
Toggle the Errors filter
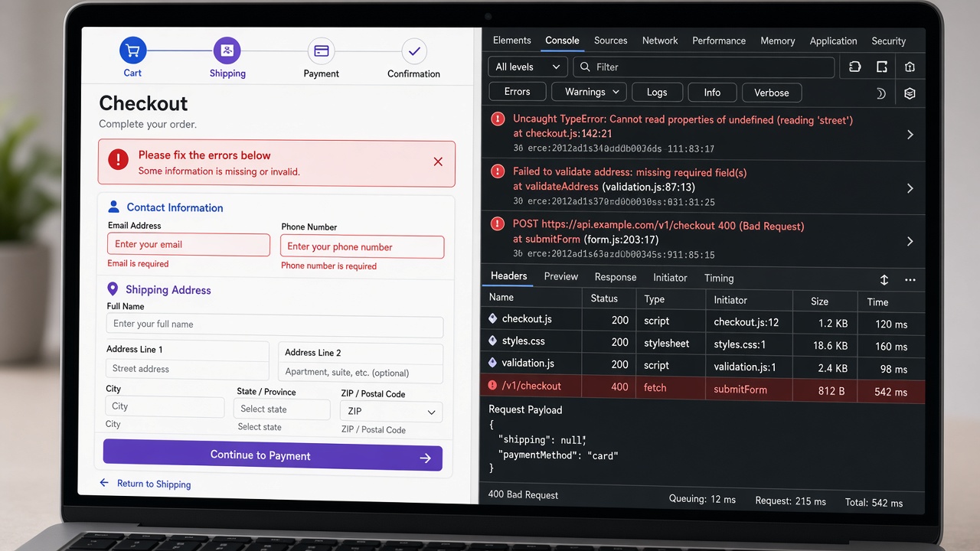point(517,92)
